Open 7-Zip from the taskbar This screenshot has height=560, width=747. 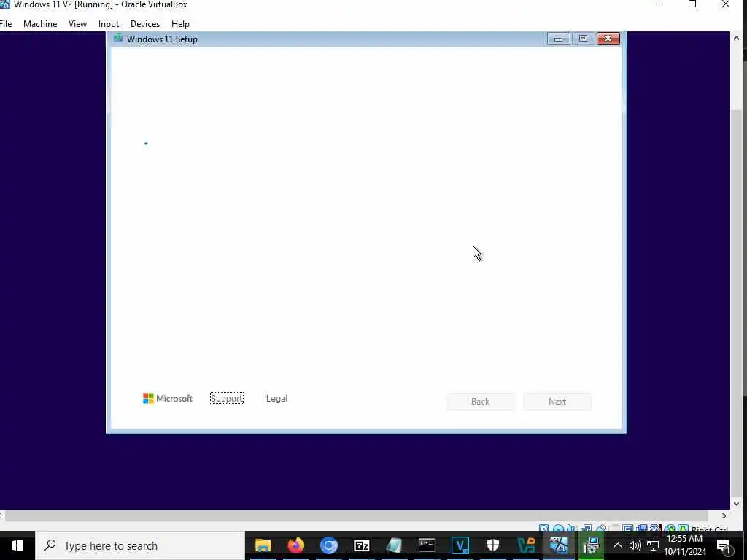pos(362,545)
